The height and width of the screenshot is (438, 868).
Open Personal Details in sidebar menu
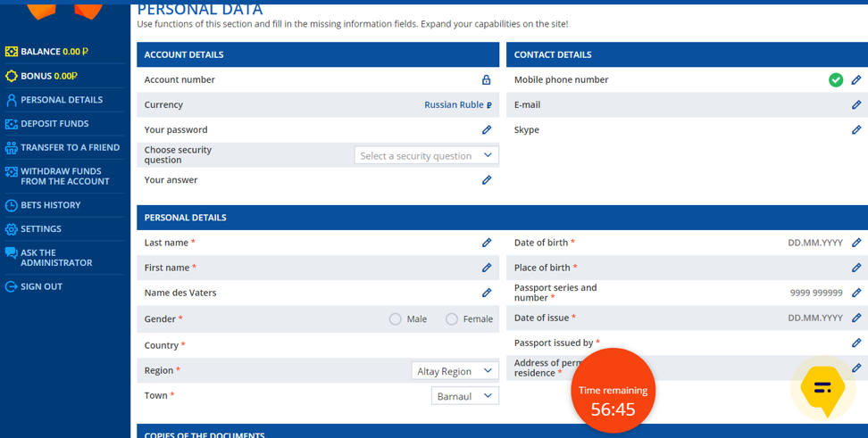click(x=62, y=100)
